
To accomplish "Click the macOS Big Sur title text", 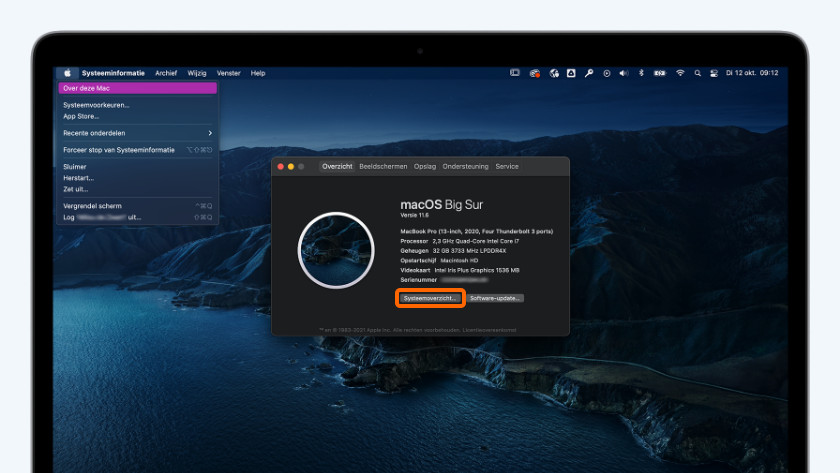I will 441,205.
